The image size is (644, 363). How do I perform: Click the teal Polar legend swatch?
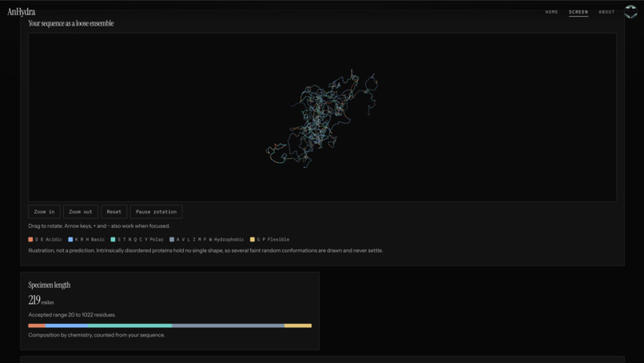pos(113,239)
